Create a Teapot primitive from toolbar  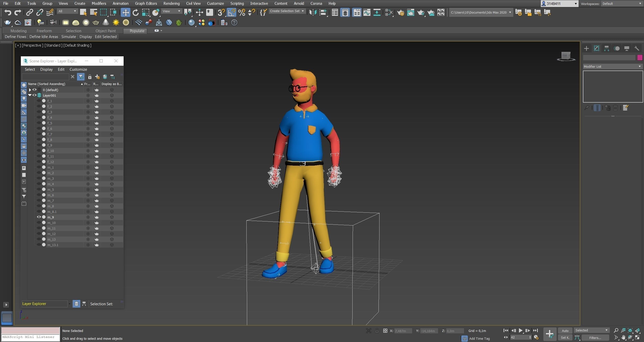click(x=96, y=23)
